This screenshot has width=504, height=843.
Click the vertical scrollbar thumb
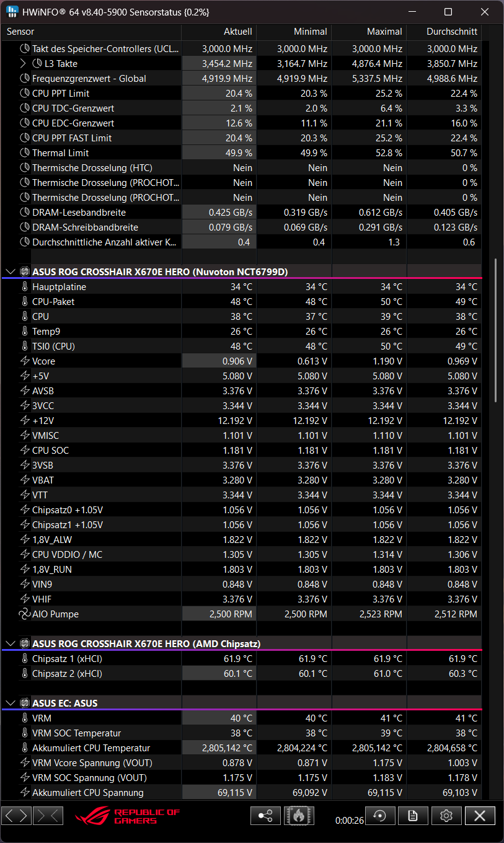click(495, 332)
